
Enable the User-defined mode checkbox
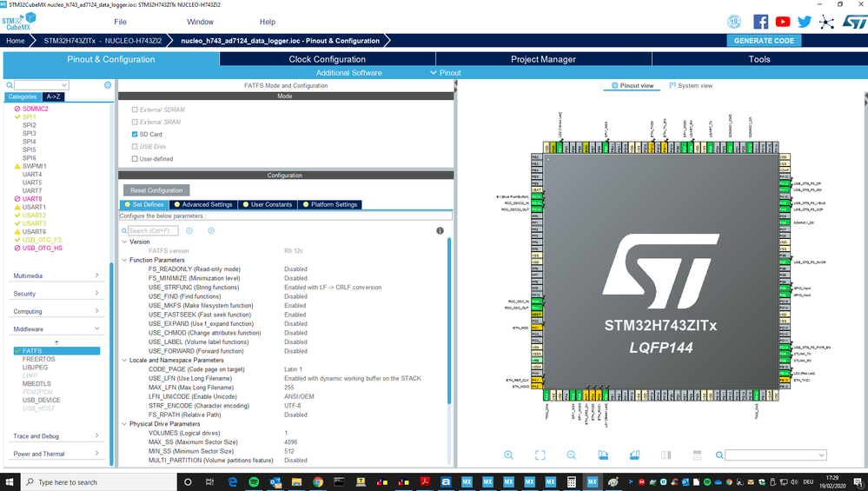click(135, 159)
